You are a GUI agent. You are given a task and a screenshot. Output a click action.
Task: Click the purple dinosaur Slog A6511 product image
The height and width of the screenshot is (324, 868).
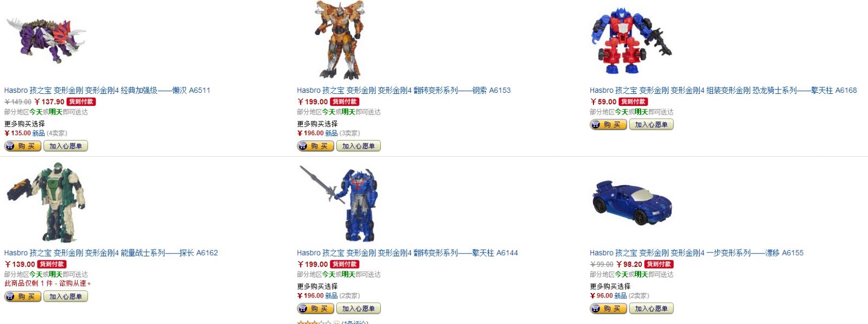click(46, 41)
